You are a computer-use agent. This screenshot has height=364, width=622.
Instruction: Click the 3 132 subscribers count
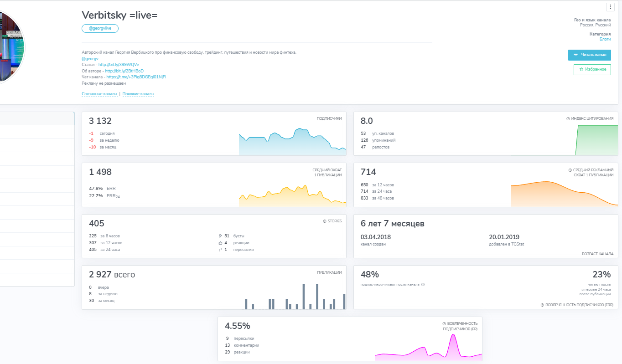click(x=100, y=121)
